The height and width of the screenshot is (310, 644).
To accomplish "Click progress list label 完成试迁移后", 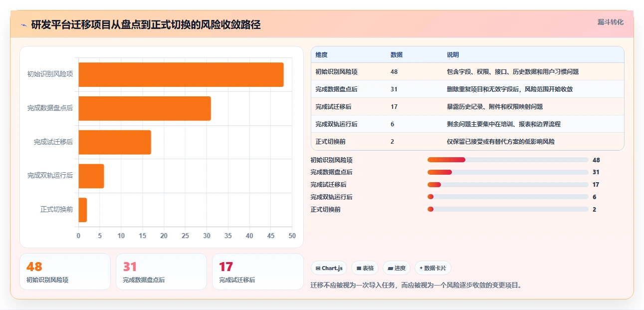I will click(329, 185).
